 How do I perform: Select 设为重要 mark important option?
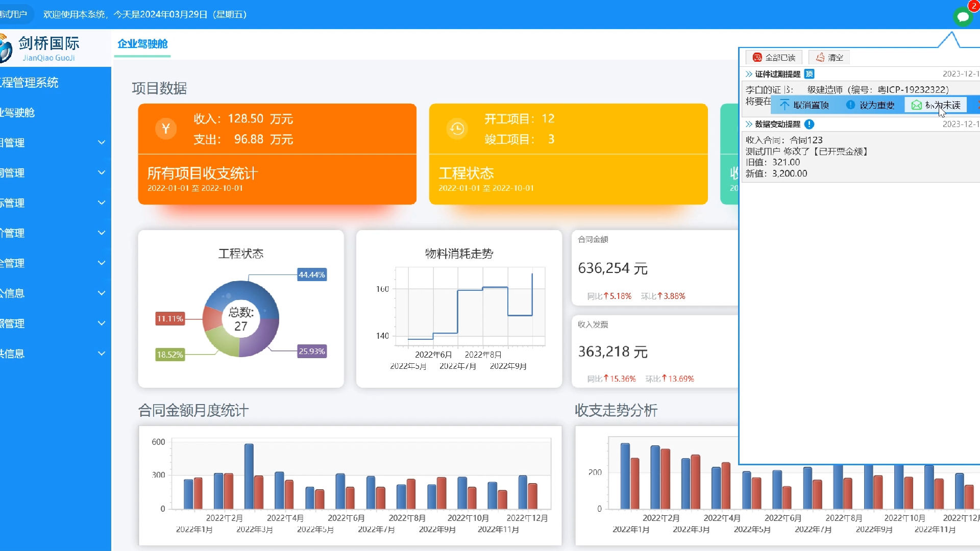[871, 105]
